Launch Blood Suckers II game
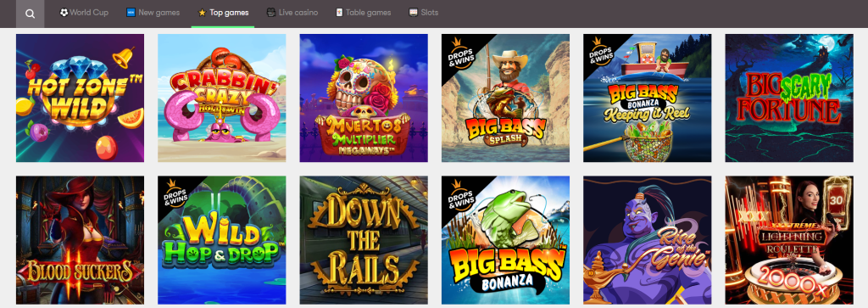 (80, 240)
